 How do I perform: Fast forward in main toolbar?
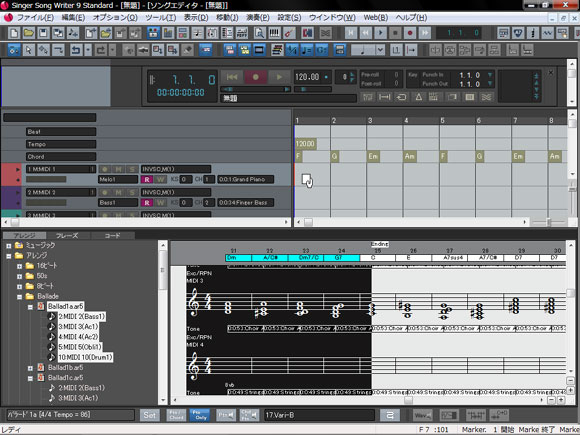[425, 33]
